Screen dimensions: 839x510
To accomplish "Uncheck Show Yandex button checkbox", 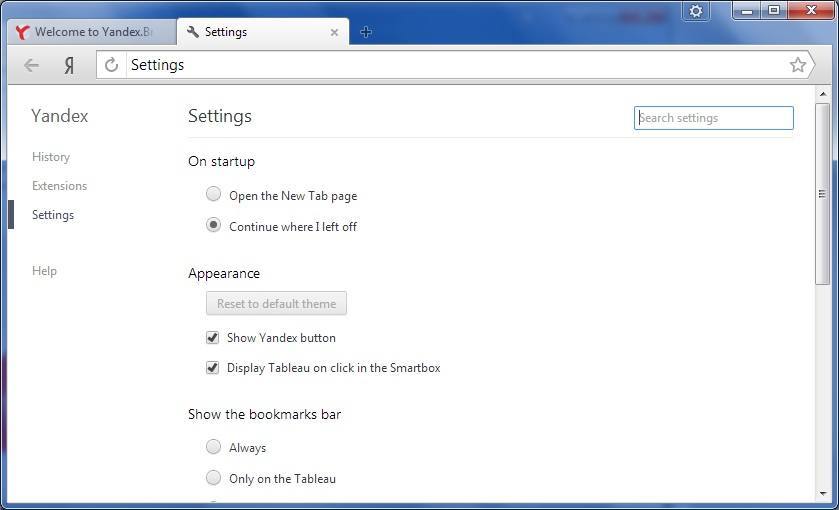I will click(212, 338).
